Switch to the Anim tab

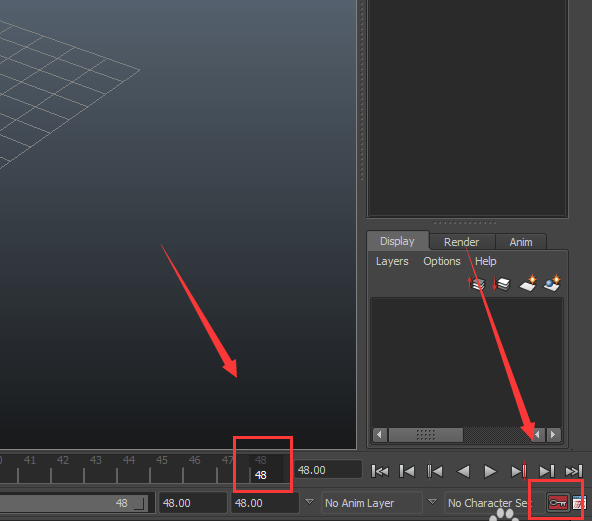pyautogui.click(x=521, y=242)
